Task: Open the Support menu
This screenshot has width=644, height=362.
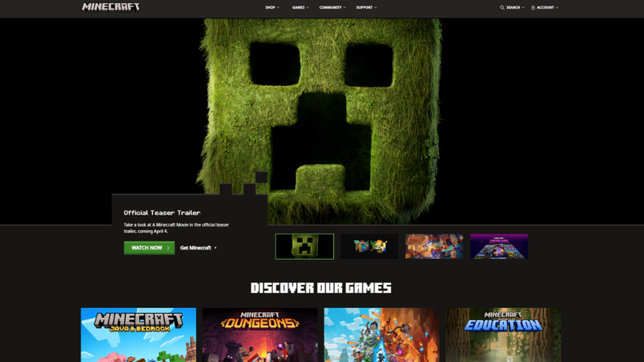Action: pos(366,7)
